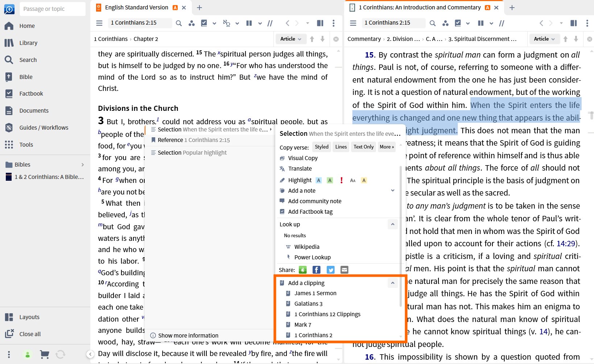Select the Lines copy verse option

pos(341,147)
